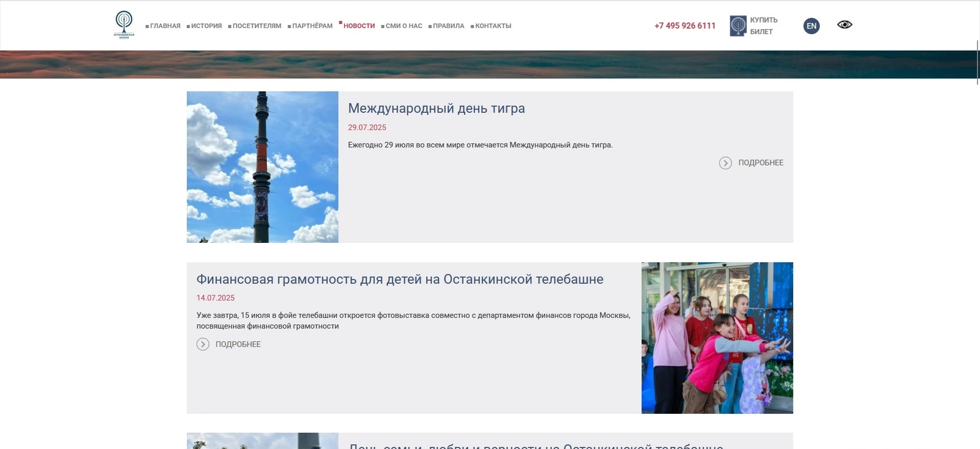Open the История menu item
Screen dimensions: 980x449
(207, 26)
